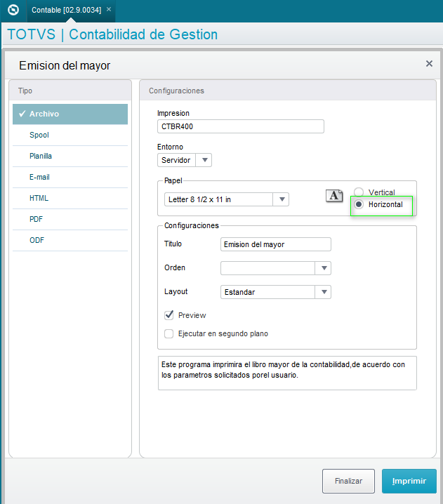Click the TOTVS logo icon in title bar
443x504 pixels.
point(13,10)
